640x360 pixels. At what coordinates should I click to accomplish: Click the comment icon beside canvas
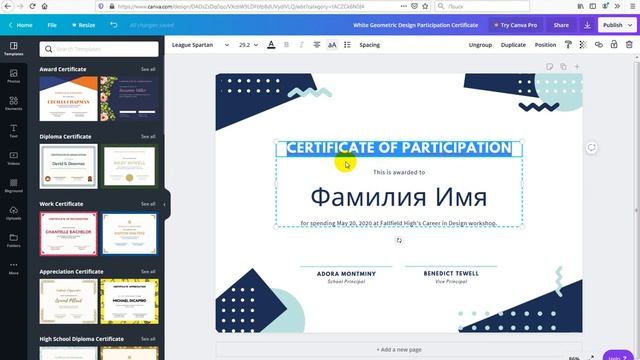(591, 148)
